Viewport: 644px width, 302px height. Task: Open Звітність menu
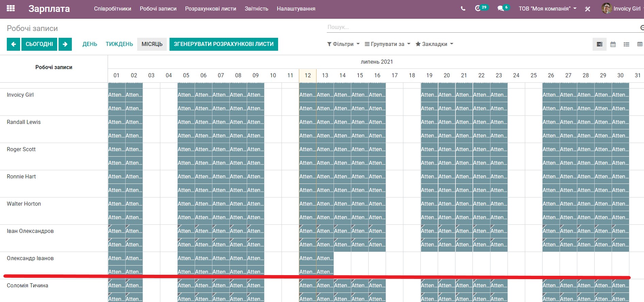256,9
